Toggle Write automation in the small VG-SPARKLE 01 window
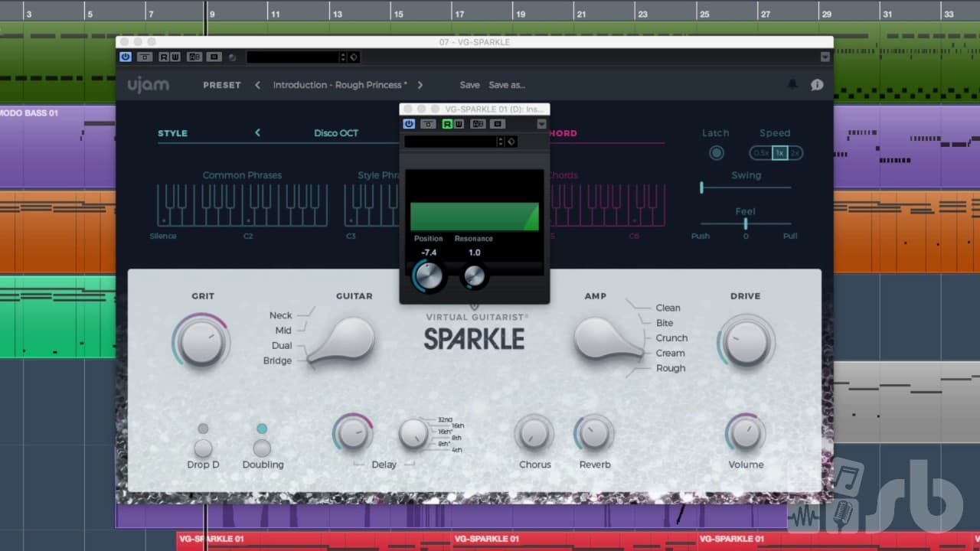Viewport: 980px width, 551px height. pos(459,124)
